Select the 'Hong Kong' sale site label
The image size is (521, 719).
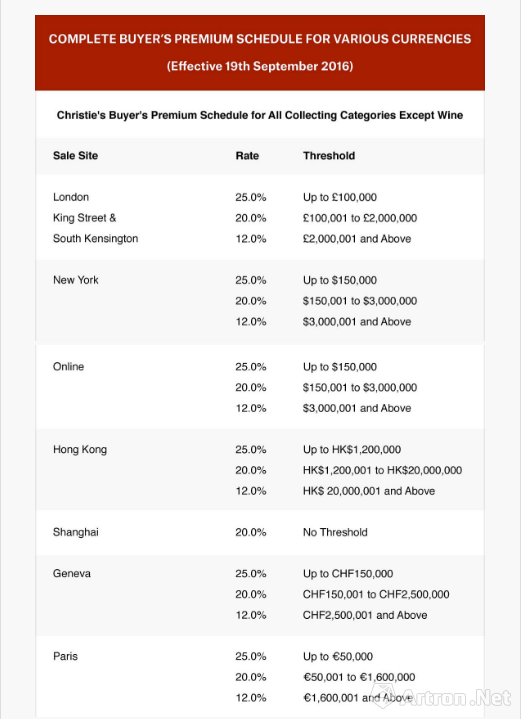(x=80, y=449)
